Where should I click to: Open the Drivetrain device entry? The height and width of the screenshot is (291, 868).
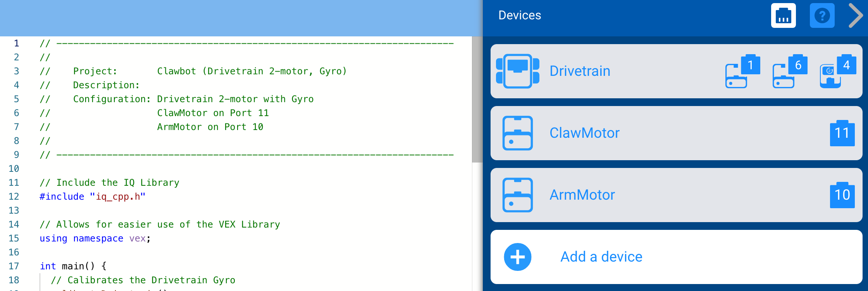(580, 71)
